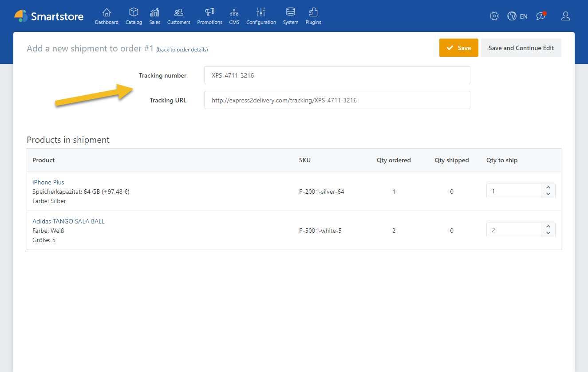This screenshot has height=372, width=588.
Task: Open the Promotions megaphone icon
Action: [x=209, y=13]
